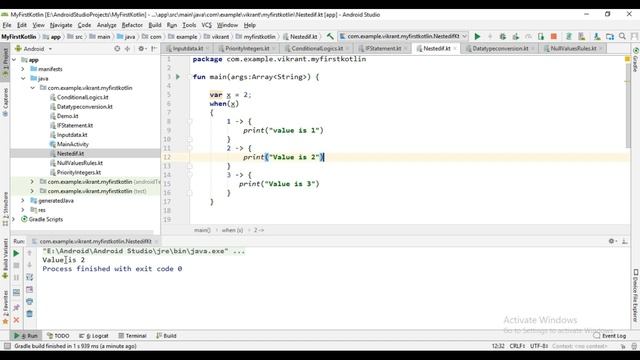Click scroll-from-source target icon in Project panel
640x360 pixels.
pyautogui.click(x=117, y=49)
